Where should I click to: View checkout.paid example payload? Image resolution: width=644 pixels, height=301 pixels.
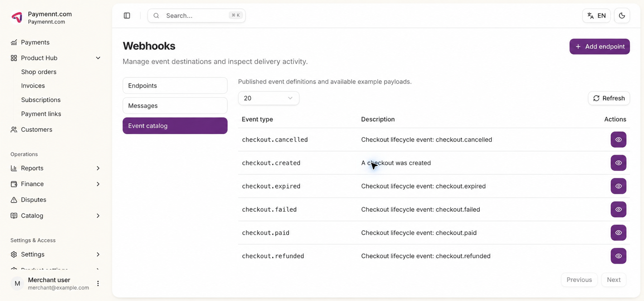tap(618, 233)
